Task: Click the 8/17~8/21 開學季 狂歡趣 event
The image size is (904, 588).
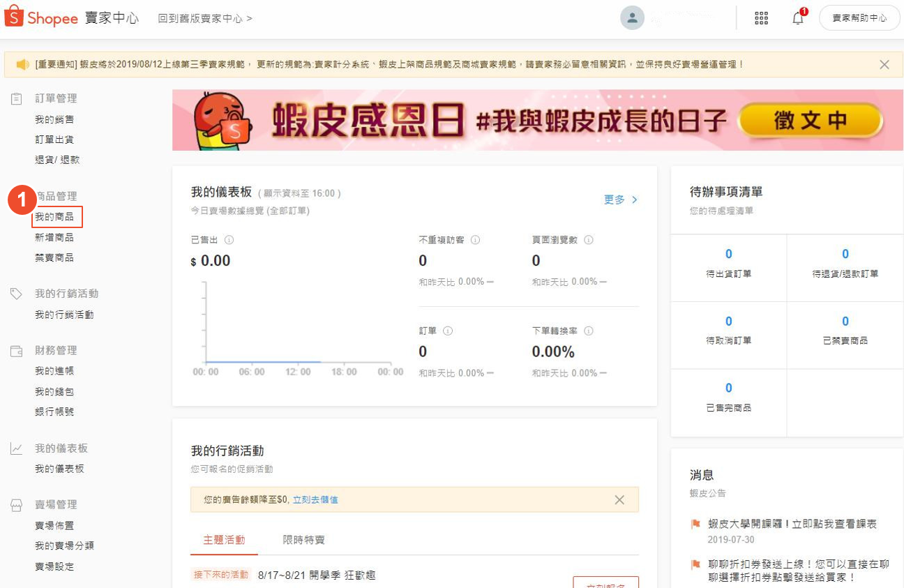Action: click(x=317, y=575)
